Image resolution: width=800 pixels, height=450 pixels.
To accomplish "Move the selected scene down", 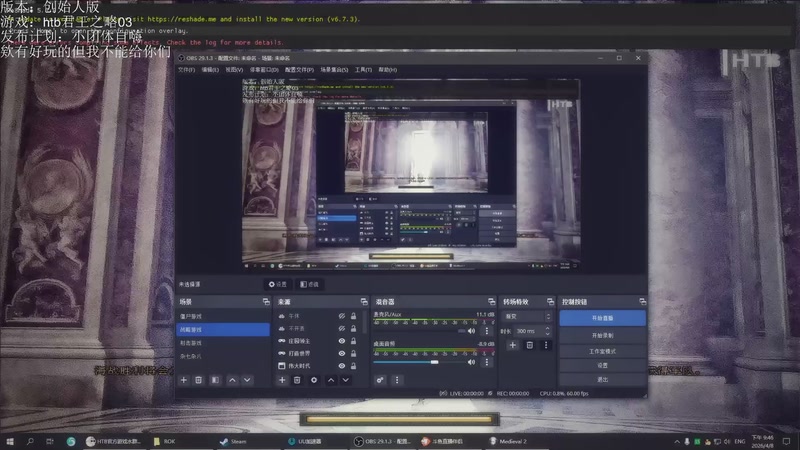I will pos(247,380).
